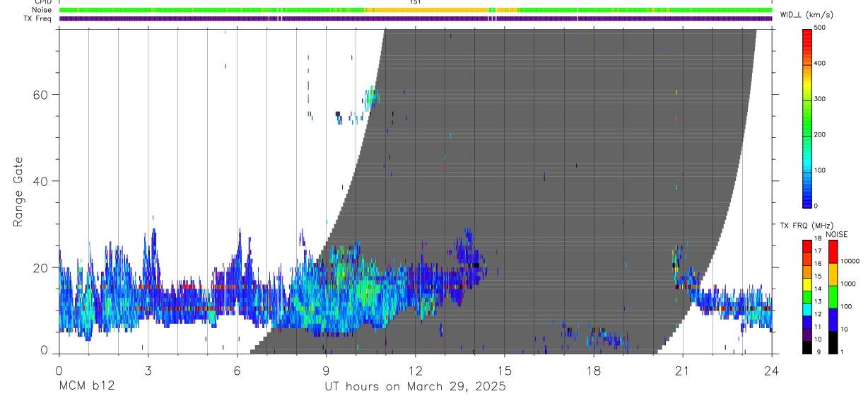Click the 300 tick label on the width colorbar
Viewport: 868px width, 401px height.
pos(820,99)
